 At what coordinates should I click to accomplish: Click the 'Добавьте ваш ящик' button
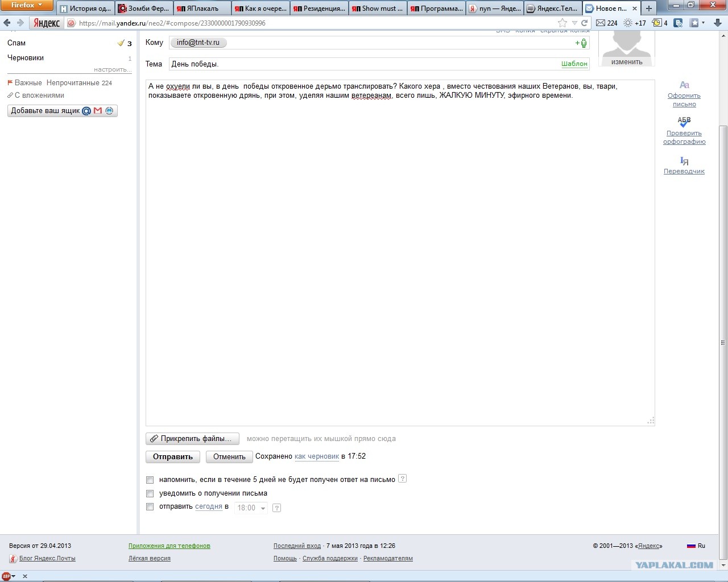click(63, 111)
